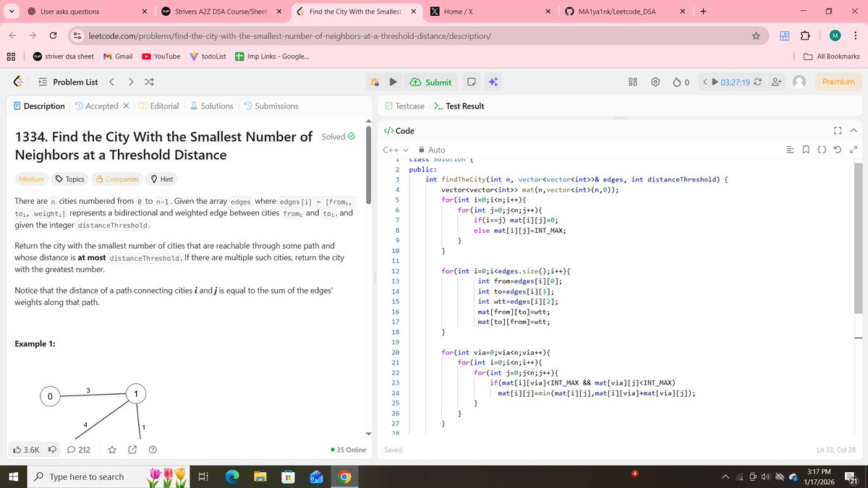Switch to the Solutions tab
The height and width of the screenshot is (488, 868).
pos(211,106)
